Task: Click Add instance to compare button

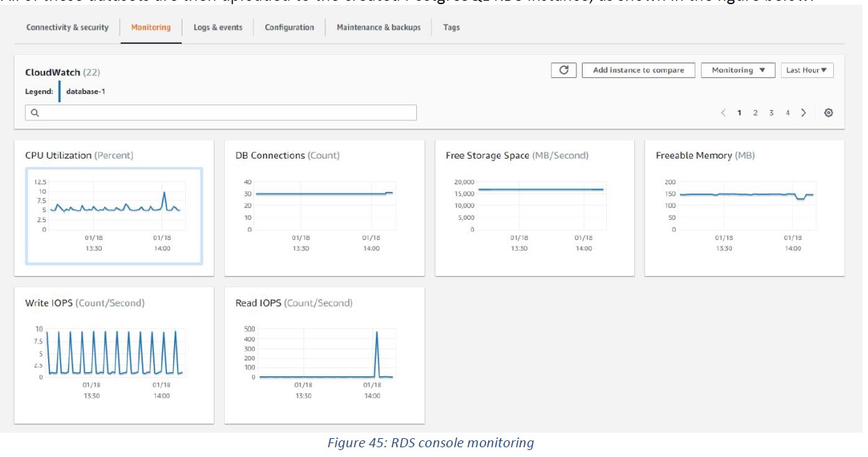Action: [638, 70]
